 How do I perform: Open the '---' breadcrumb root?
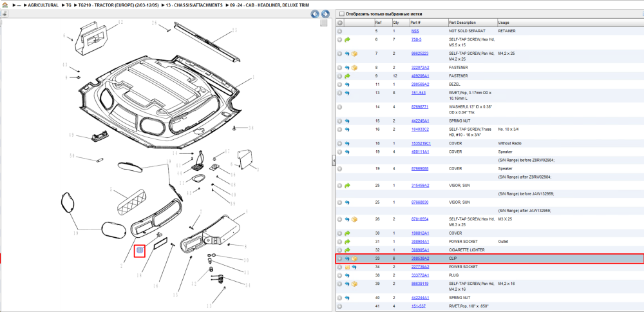(19, 5)
